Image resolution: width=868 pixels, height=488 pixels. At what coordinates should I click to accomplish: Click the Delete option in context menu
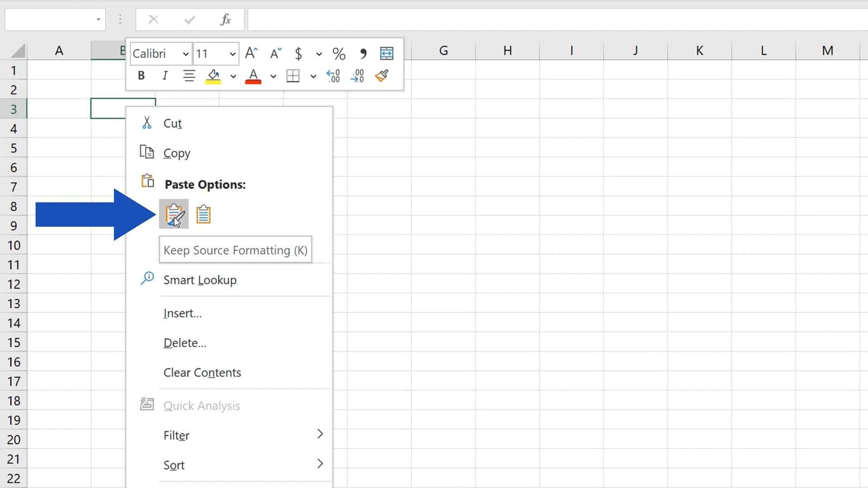pos(185,343)
